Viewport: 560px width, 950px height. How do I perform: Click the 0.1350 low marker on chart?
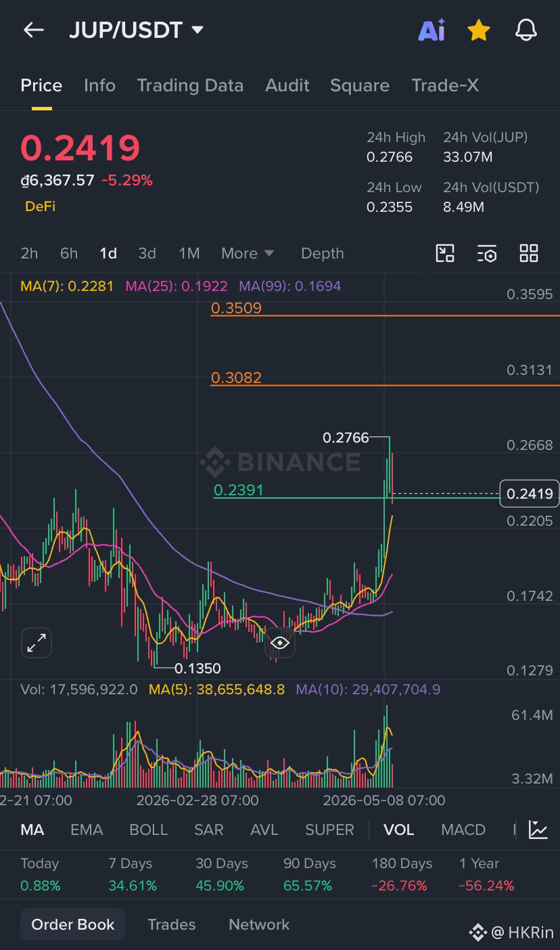tap(197, 669)
